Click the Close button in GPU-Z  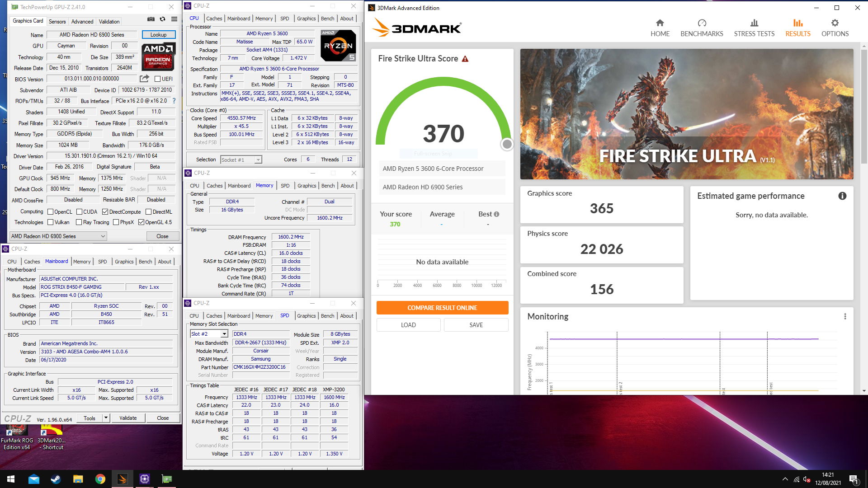pos(162,236)
